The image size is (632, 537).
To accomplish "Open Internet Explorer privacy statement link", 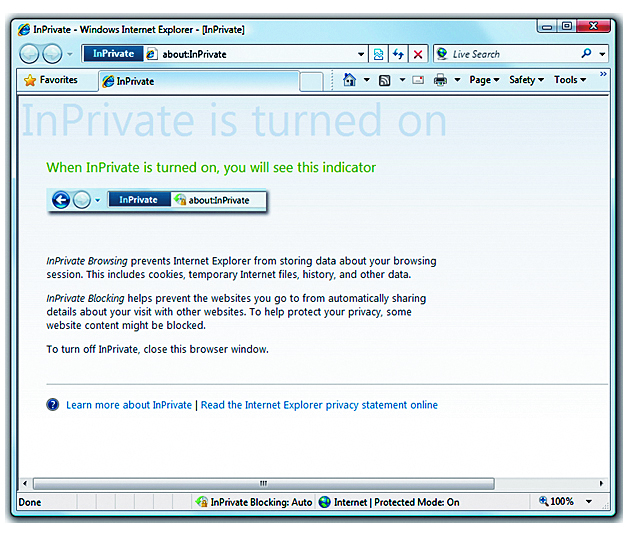I will click(x=319, y=405).
